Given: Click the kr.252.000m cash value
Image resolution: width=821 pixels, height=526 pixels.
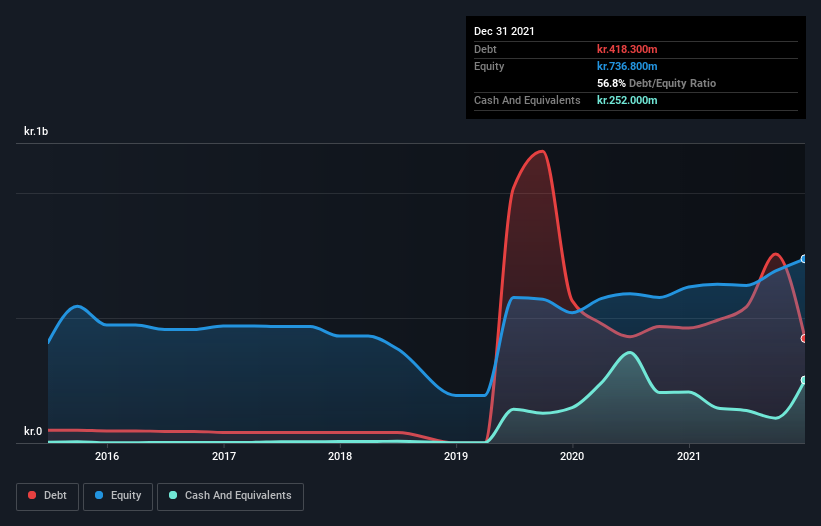Looking at the screenshot, I should pyautogui.click(x=627, y=100).
